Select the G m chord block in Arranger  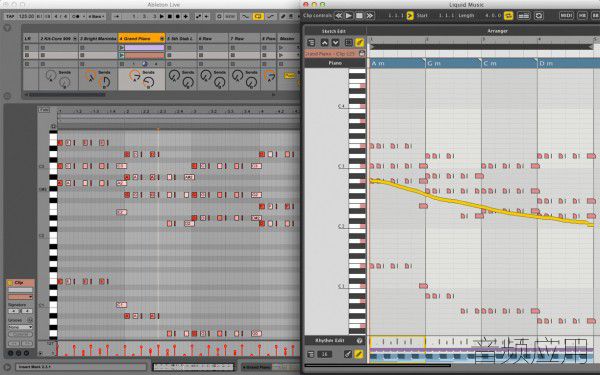coord(453,63)
